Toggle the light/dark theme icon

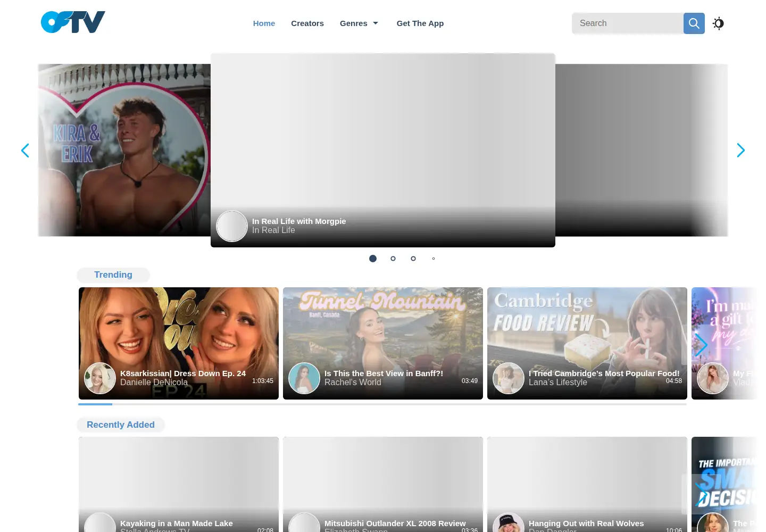pyautogui.click(x=718, y=23)
